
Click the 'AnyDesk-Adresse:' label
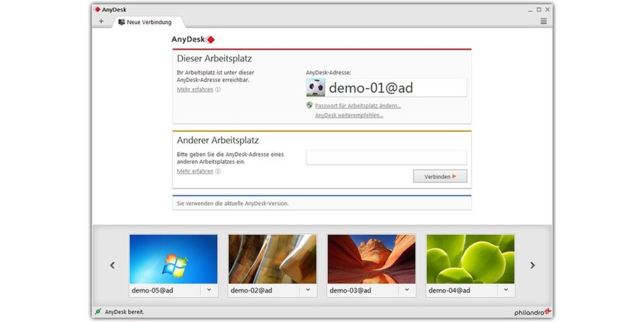click(x=329, y=72)
